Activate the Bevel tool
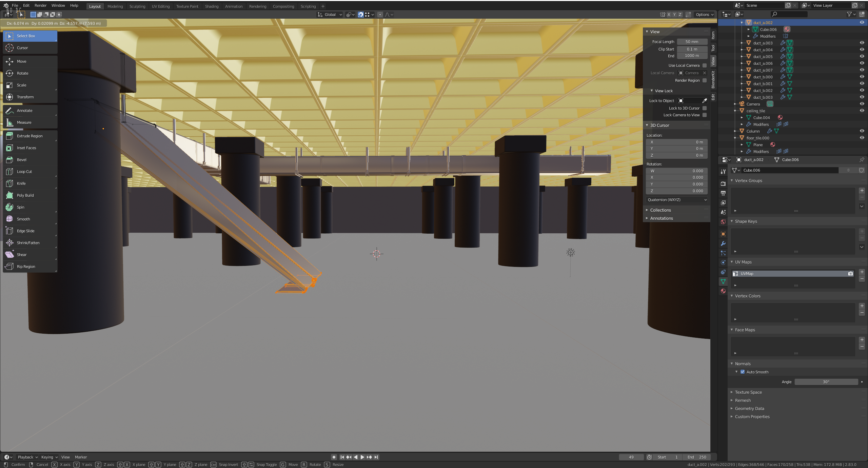The height and width of the screenshot is (468, 868). [x=21, y=160]
